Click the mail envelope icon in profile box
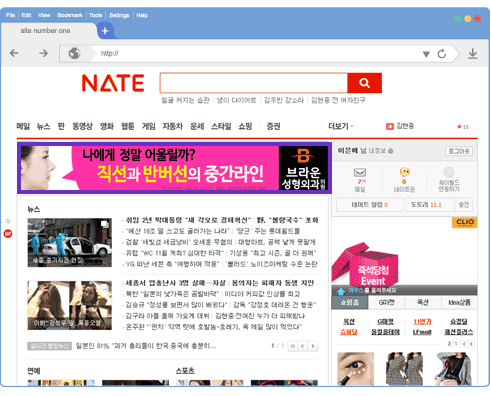 (360, 172)
